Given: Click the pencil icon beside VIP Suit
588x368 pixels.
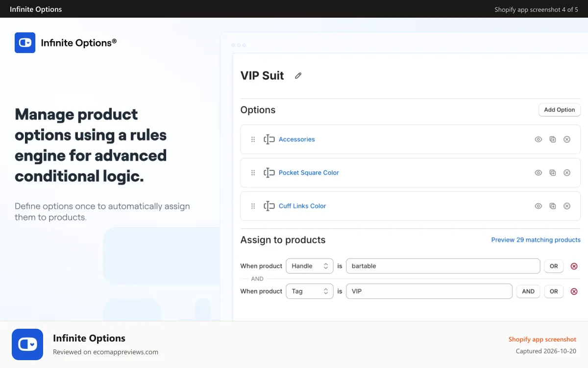Looking at the screenshot, I should (x=298, y=76).
